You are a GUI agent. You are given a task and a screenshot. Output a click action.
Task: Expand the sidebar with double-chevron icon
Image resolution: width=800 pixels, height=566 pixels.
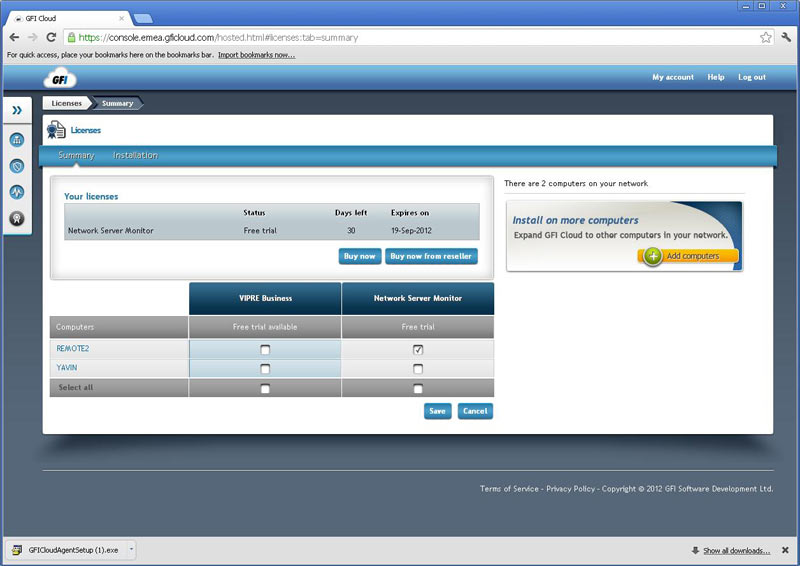(x=17, y=110)
